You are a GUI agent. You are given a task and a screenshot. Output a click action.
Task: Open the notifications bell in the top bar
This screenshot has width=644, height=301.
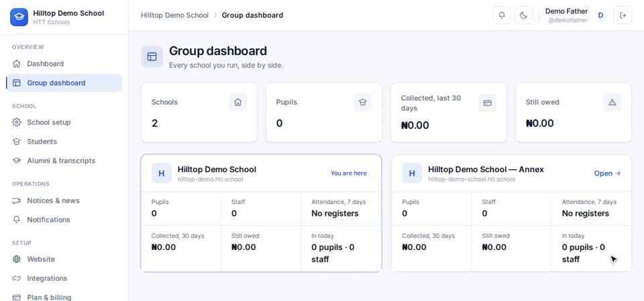[502, 15]
